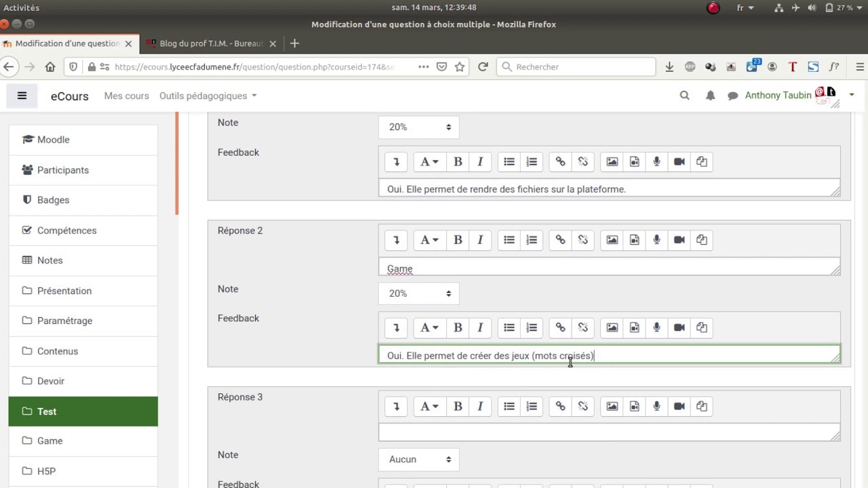Manage files in Réponse 2 feedback toolbar
Viewport: 868px width, 488px height.
coord(702,327)
